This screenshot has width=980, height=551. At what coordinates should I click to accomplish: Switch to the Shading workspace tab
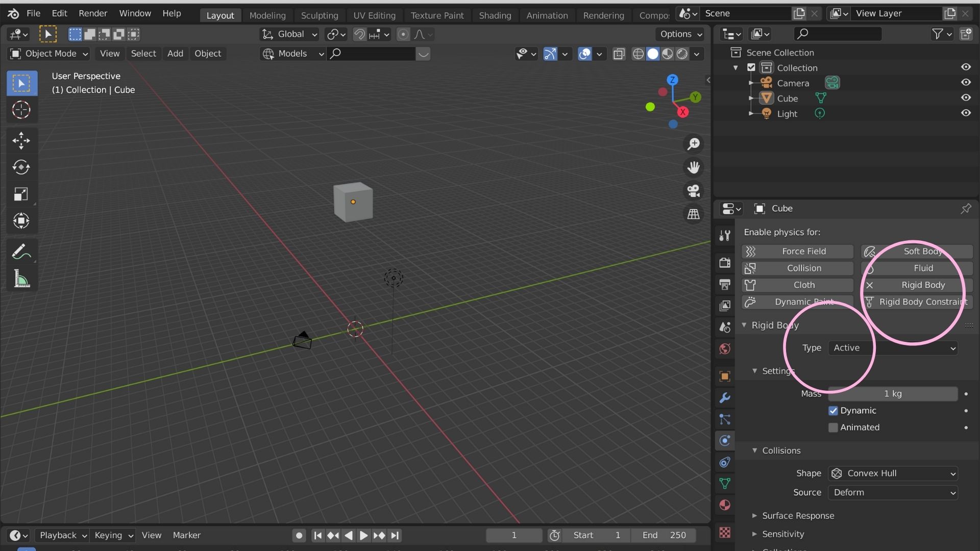(x=494, y=15)
